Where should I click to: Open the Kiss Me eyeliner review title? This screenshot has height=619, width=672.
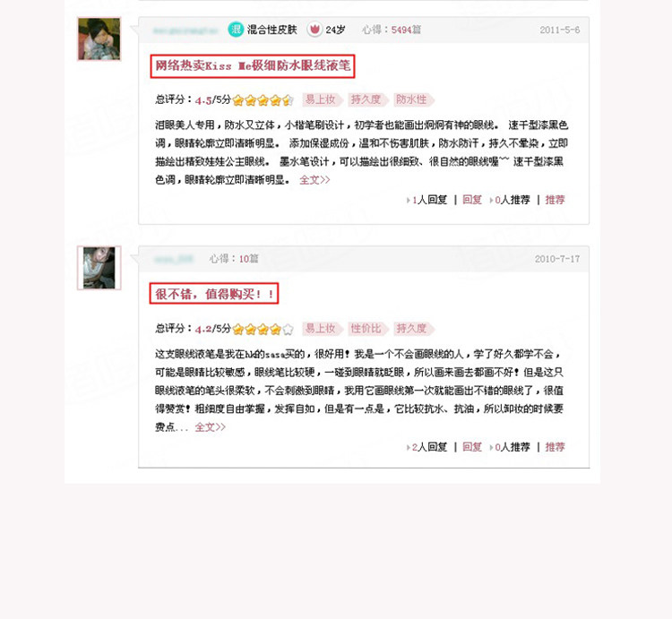253,66
